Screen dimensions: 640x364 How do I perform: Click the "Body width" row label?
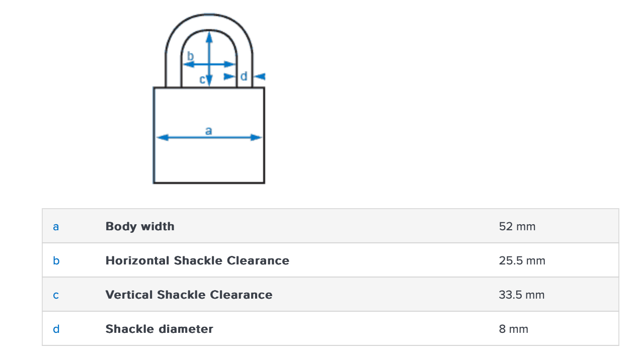pyautogui.click(x=140, y=226)
